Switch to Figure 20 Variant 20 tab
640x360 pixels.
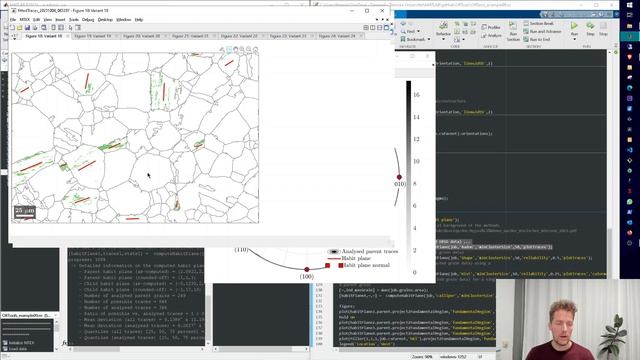click(142, 36)
